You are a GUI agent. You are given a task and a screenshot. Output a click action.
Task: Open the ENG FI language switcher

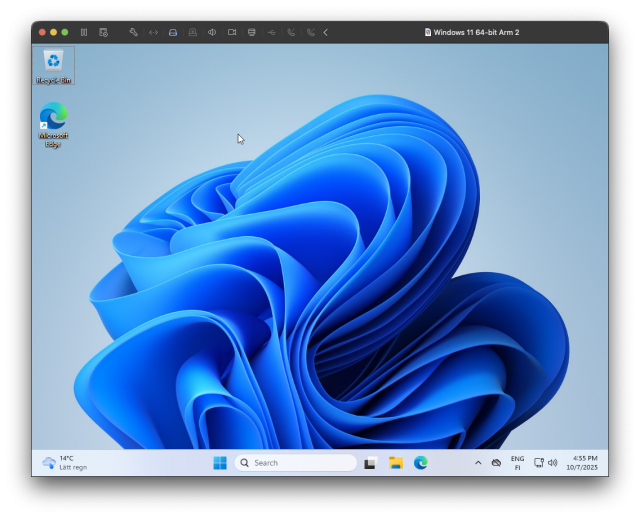[x=517, y=463]
